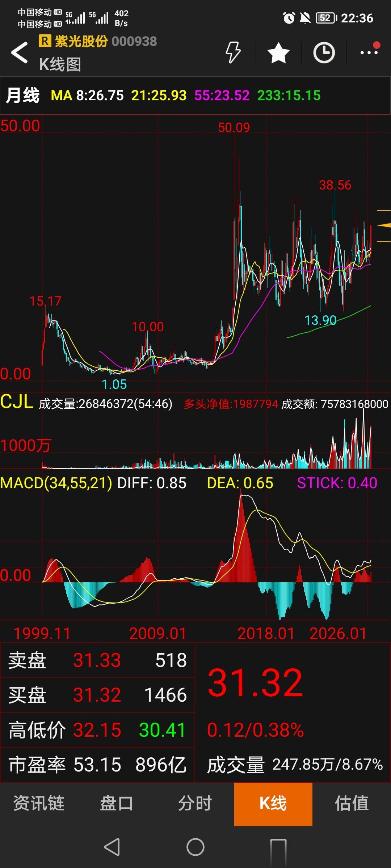Tap the 1999.11 date label
The image size is (391, 868).
coord(42,634)
